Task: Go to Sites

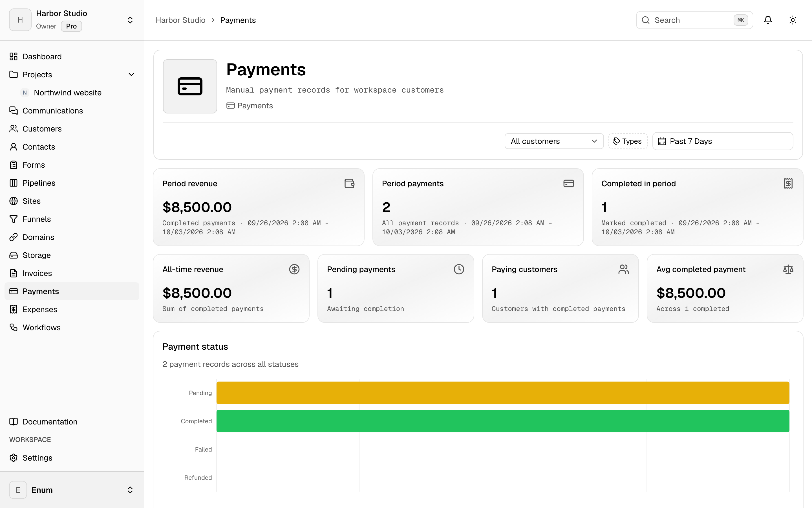Action: click(72, 201)
